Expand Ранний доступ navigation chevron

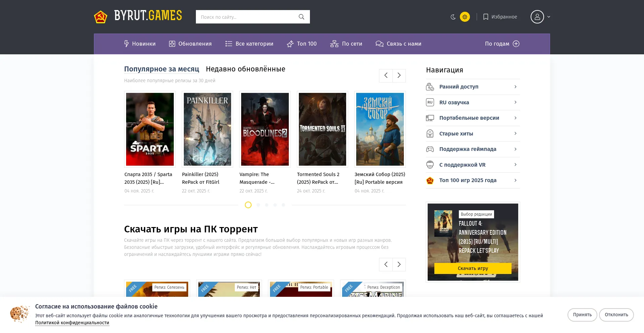click(515, 87)
